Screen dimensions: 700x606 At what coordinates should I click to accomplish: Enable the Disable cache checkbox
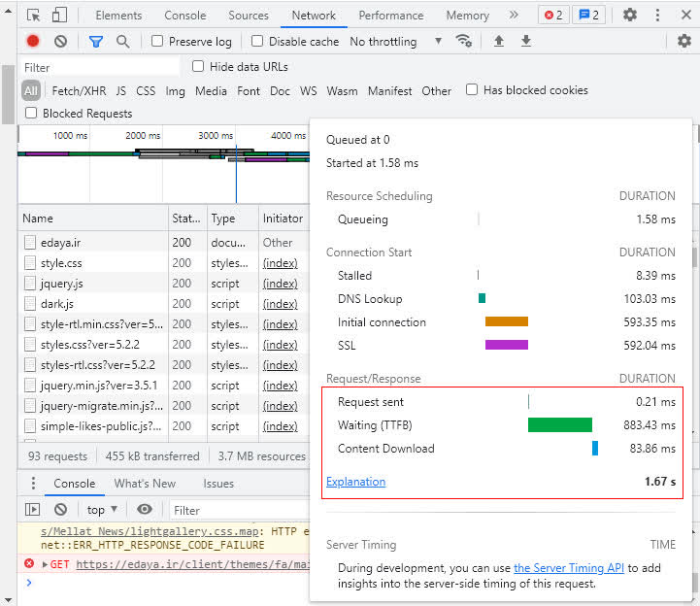click(257, 41)
